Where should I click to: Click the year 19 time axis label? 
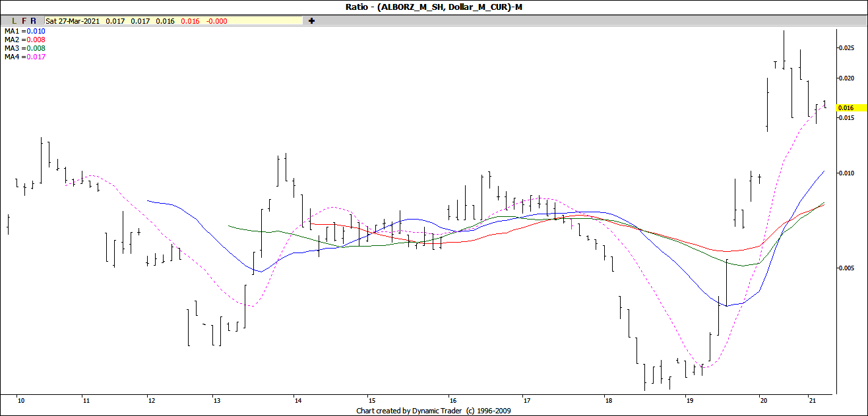(x=690, y=400)
